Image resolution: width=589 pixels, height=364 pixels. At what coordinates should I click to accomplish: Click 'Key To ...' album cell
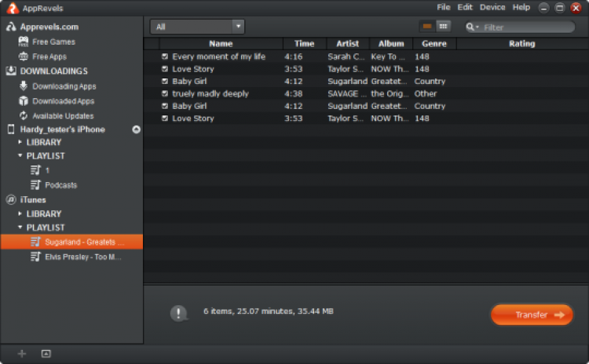[x=388, y=56]
